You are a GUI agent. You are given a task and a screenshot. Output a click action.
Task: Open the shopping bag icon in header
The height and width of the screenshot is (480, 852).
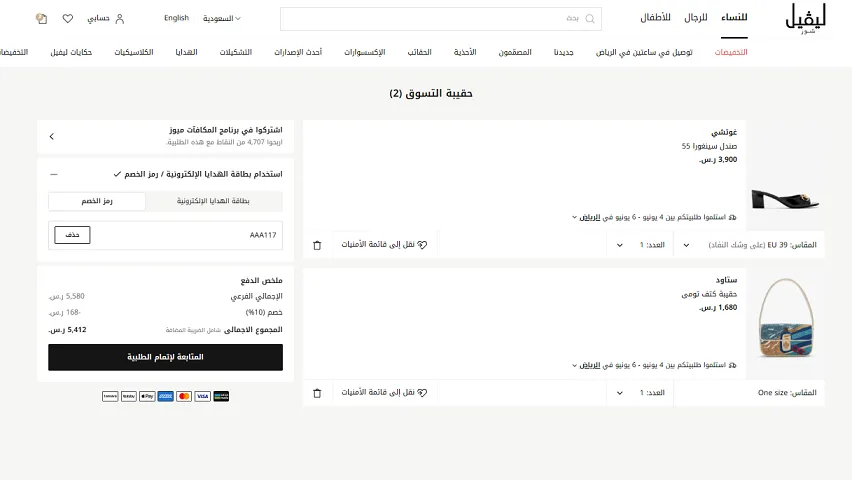41,18
